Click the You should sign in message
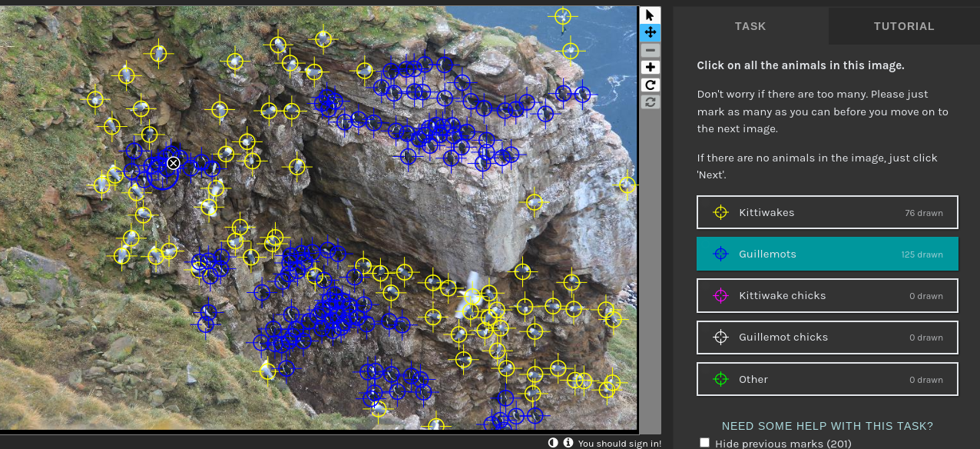This screenshot has width=980, height=449. pos(619,444)
